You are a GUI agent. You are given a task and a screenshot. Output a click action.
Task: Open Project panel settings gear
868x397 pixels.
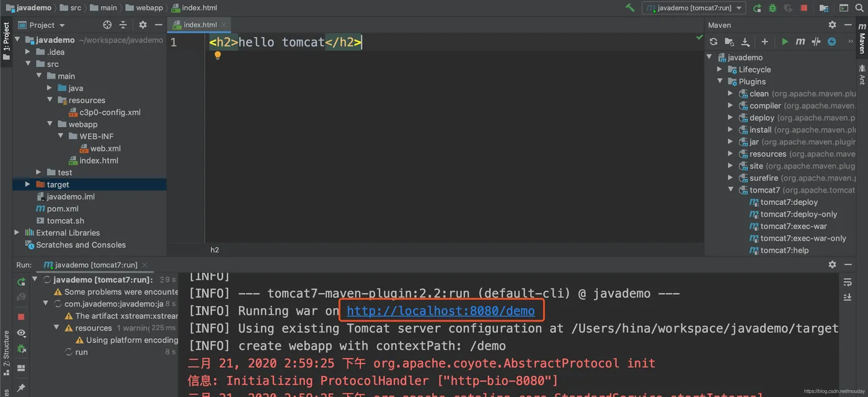(x=143, y=25)
